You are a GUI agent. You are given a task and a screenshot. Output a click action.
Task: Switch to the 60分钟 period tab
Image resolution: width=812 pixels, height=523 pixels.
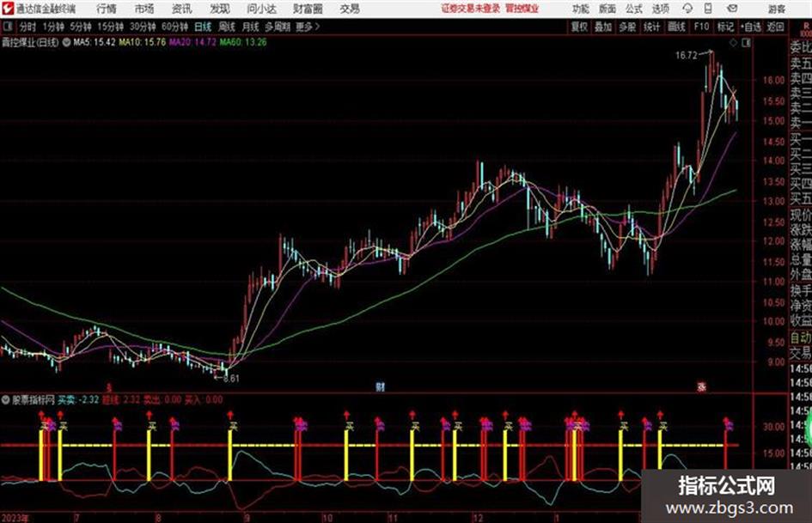(x=174, y=27)
